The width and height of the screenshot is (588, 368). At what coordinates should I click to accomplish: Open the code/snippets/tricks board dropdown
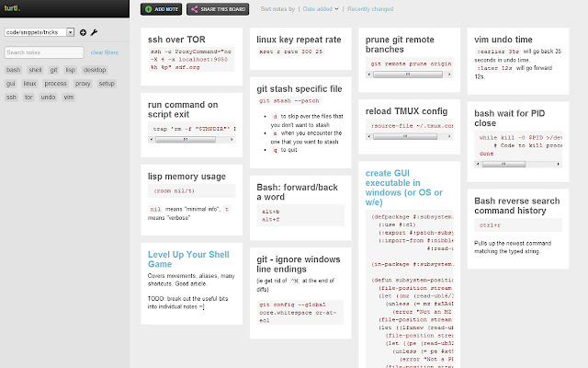tap(40, 32)
